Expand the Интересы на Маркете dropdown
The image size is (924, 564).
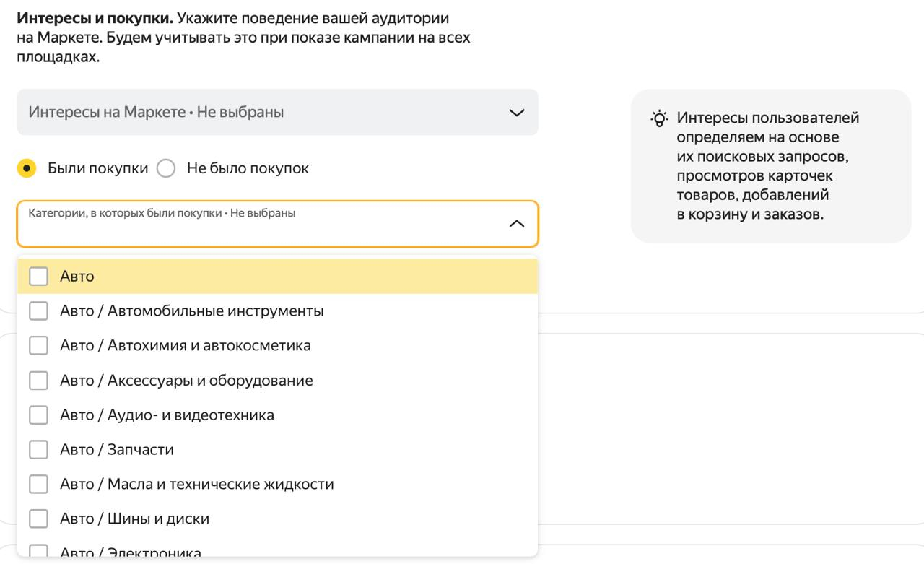(277, 113)
